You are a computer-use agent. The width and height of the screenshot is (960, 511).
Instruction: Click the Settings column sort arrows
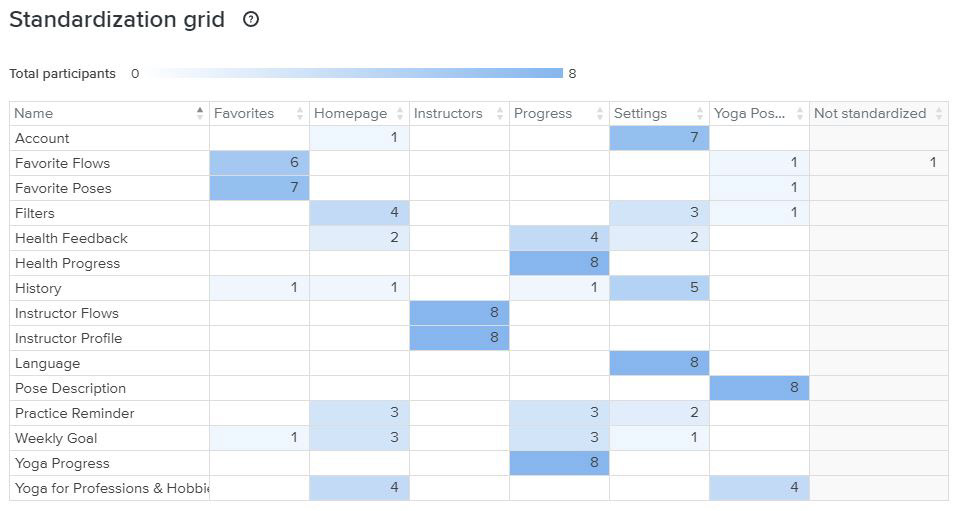coord(700,114)
